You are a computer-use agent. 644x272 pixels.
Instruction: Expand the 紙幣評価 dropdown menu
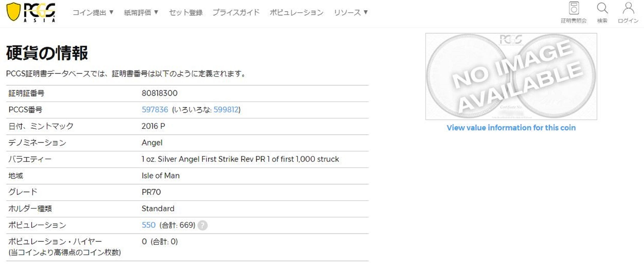[x=141, y=12]
